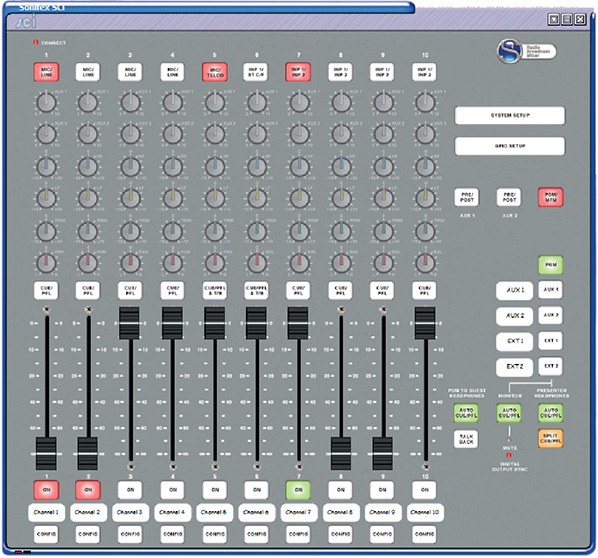Click the wide AUX 2 label button
The height and width of the screenshot is (558, 598).
pos(514,316)
